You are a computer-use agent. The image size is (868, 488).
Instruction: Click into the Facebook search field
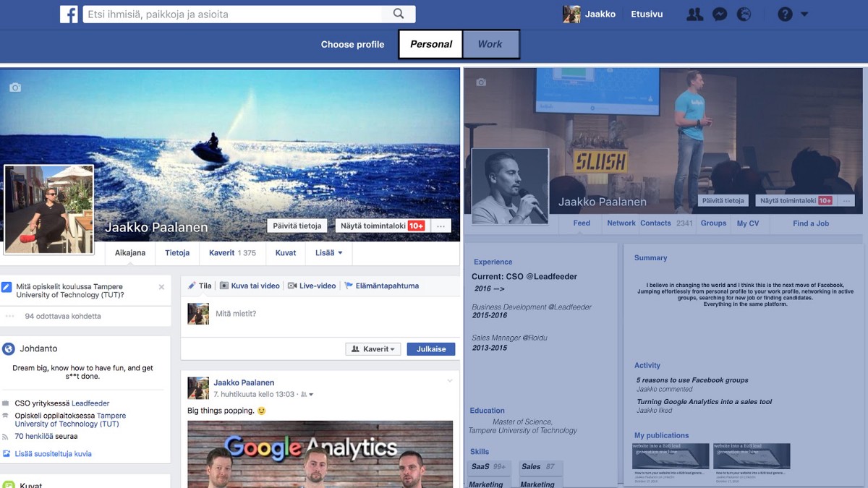coord(232,14)
